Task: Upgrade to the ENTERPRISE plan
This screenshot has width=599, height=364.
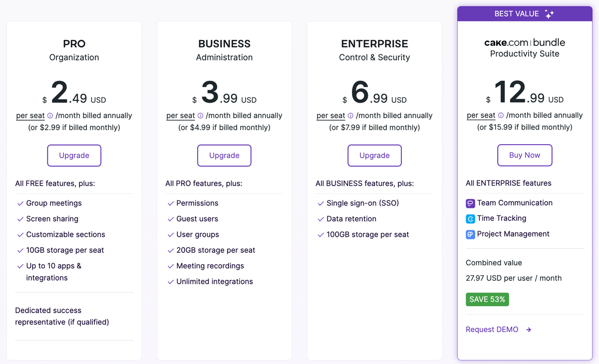Action: pos(374,155)
